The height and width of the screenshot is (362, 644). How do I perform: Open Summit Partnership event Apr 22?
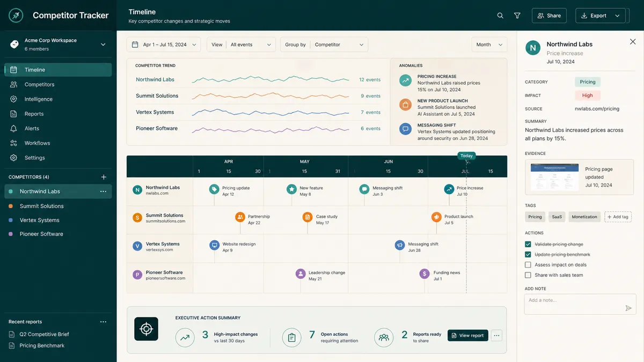[240, 217]
